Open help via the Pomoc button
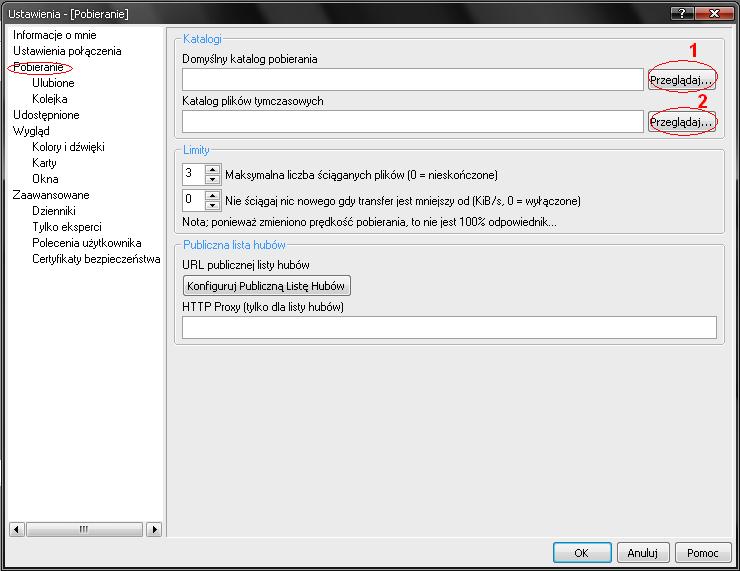Viewport: 740px width, 571px height. point(703,552)
